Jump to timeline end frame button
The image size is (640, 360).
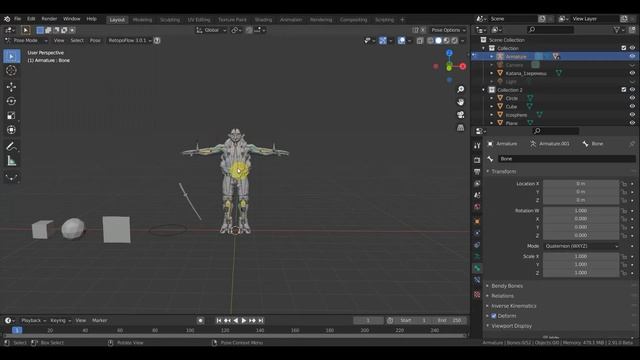tap(260, 321)
